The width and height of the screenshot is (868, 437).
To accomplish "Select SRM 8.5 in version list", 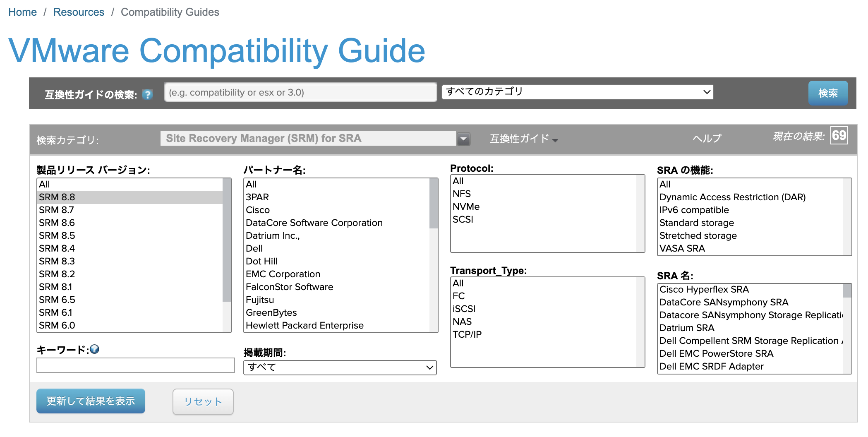I will pos(130,235).
